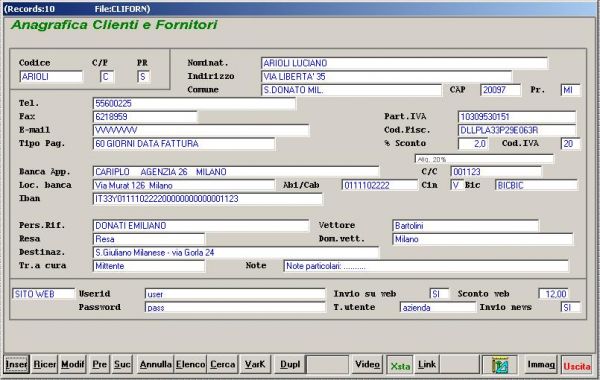Click the green Xsta button
600x380 pixels.
pos(400,365)
